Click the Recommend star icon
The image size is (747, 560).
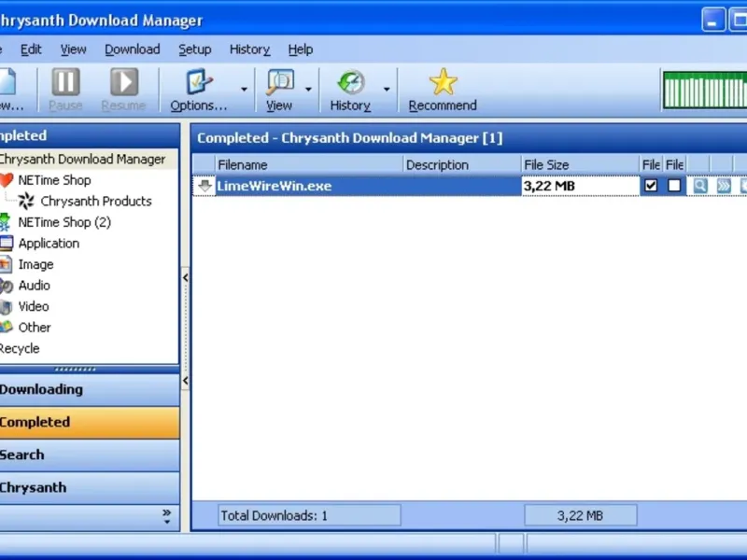point(443,82)
